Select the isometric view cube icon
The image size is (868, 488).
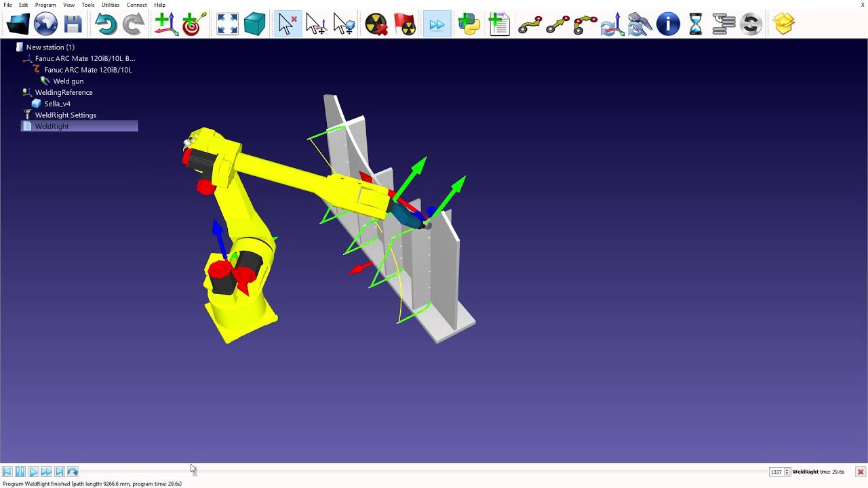coord(254,24)
